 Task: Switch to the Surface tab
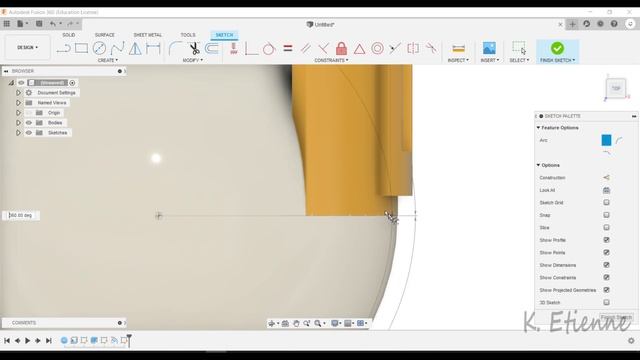[x=104, y=35]
